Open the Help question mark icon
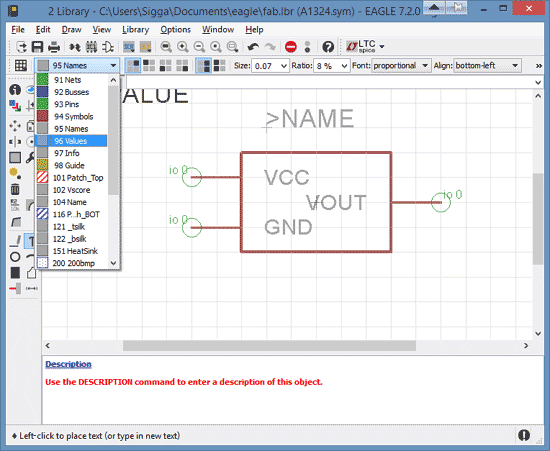Viewport: 550px width, 451px height. [x=328, y=47]
